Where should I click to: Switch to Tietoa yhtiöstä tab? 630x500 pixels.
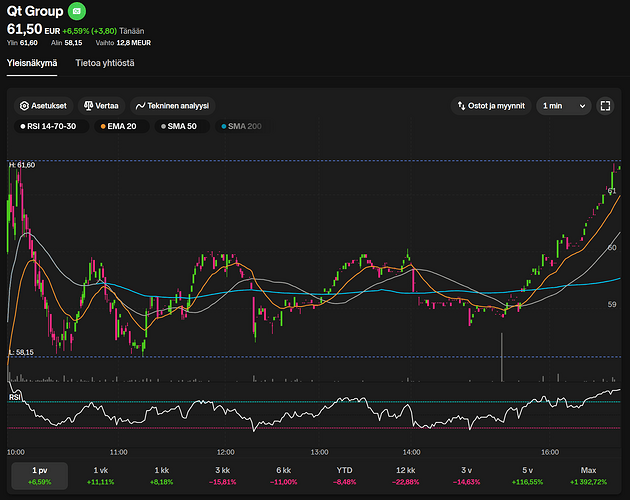pos(105,63)
